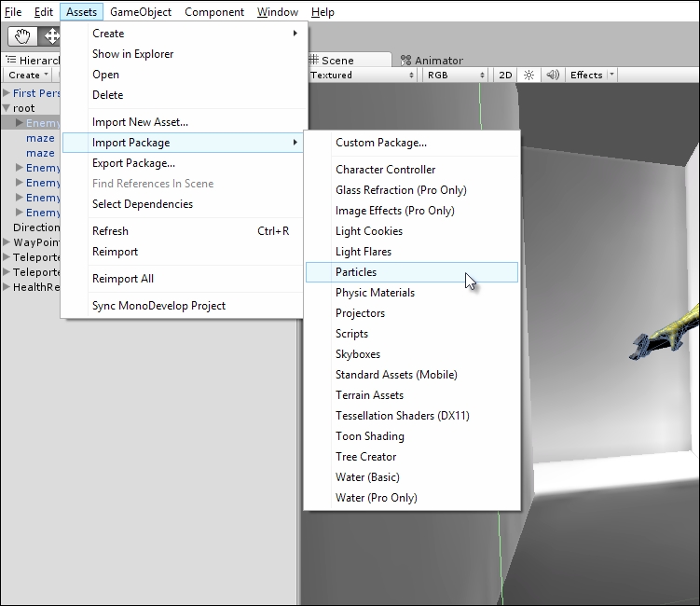Screen dimensions: 700x606
Task: Switch to the Scene tab
Action: tap(349, 61)
